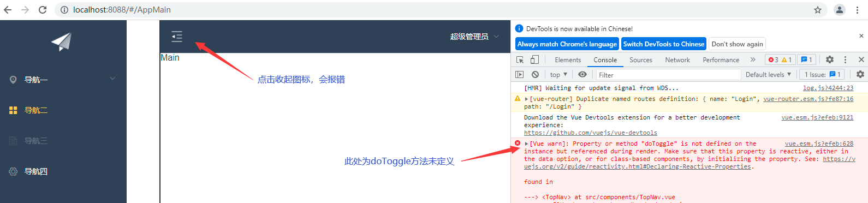
Task: Click the browser forward arrow
Action: [x=25, y=10]
